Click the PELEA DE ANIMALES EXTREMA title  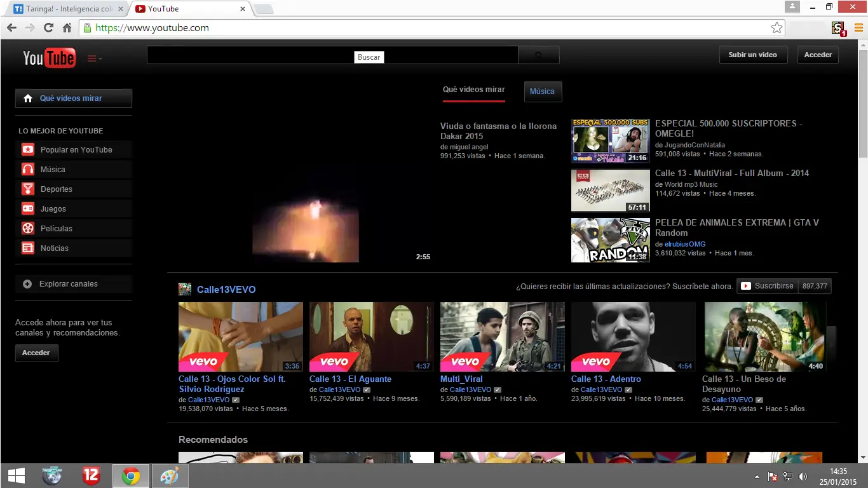pos(737,227)
